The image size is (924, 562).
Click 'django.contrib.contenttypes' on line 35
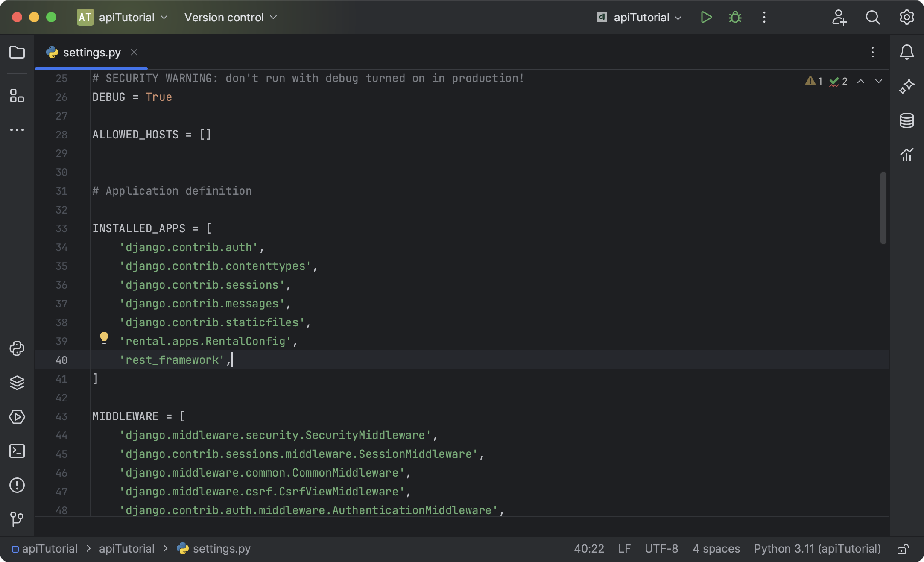[215, 266]
